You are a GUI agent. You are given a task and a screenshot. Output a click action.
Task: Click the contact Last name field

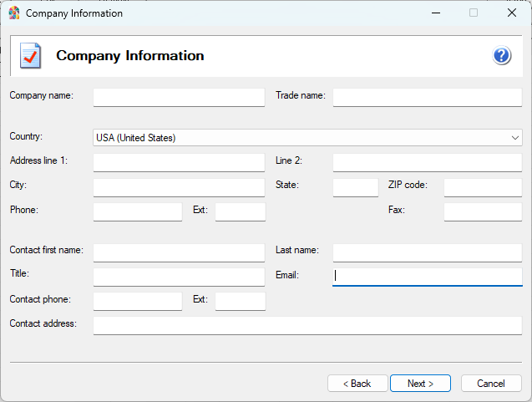pyautogui.click(x=427, y=253)
